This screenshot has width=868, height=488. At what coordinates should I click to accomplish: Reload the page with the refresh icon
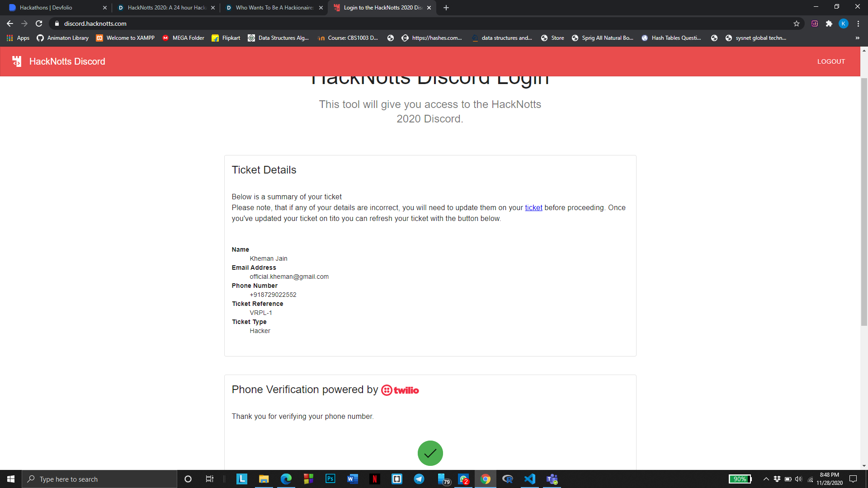[x=39, y=23]
